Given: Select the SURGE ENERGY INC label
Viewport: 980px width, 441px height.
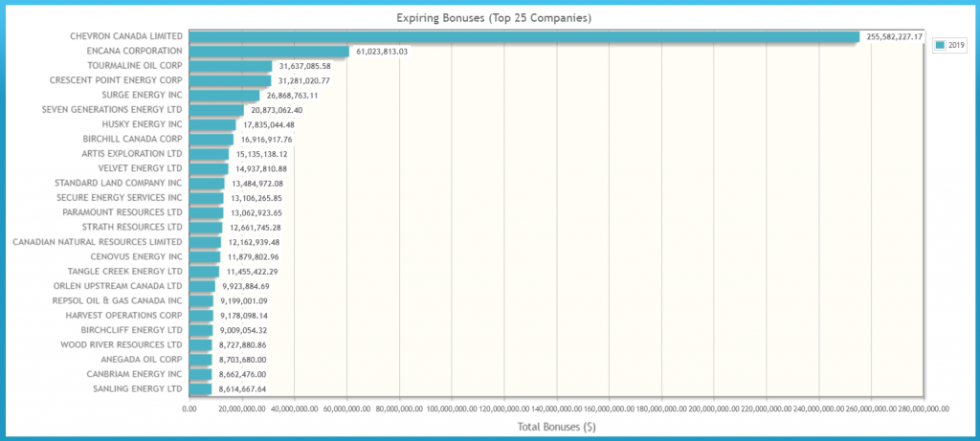Looking at the screenshot, I should 143,95.
